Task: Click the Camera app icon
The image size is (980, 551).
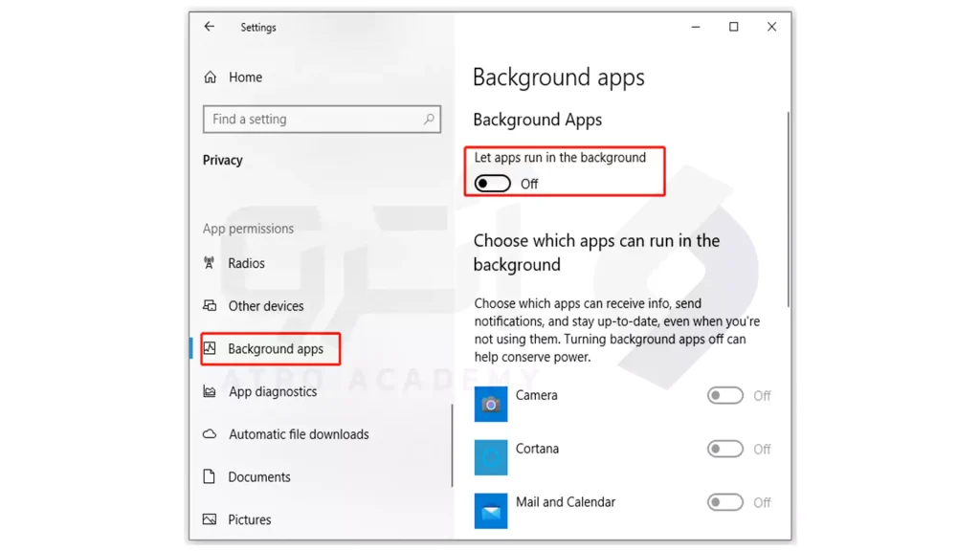Action: pos(491,405)
